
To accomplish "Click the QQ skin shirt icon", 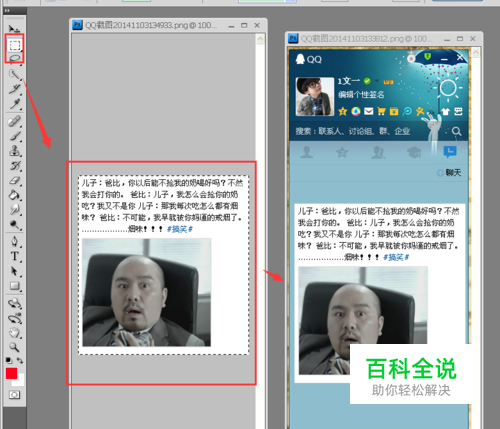I will click(x=446, y=112).
